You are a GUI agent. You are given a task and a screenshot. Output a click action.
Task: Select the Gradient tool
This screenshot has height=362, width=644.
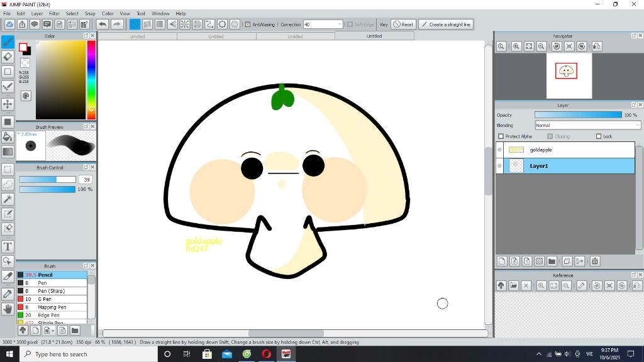(x=8, y=151)
